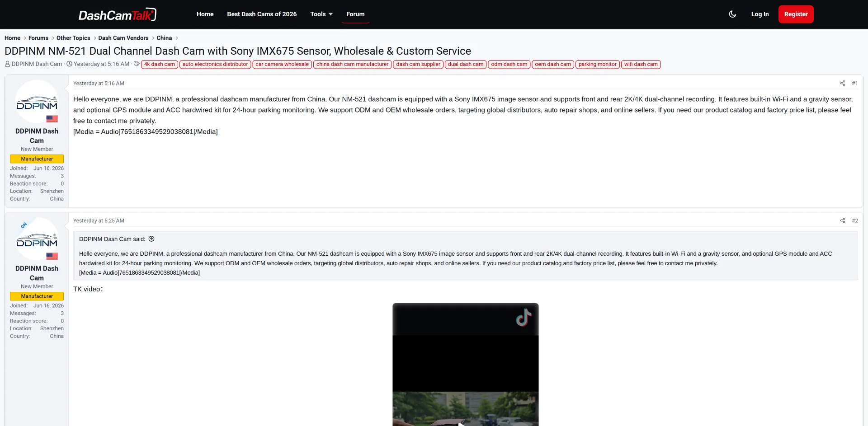The width and height of the screenshot is (868, 426).
Task: Open Best Dash Cams of 2026
Action: pyautogui.click(x=262, y=14)
